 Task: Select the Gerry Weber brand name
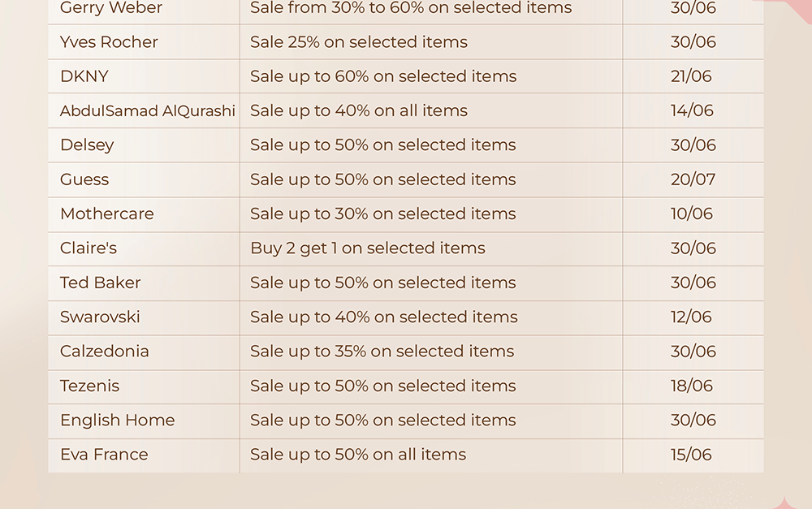(x=110, y=8)
